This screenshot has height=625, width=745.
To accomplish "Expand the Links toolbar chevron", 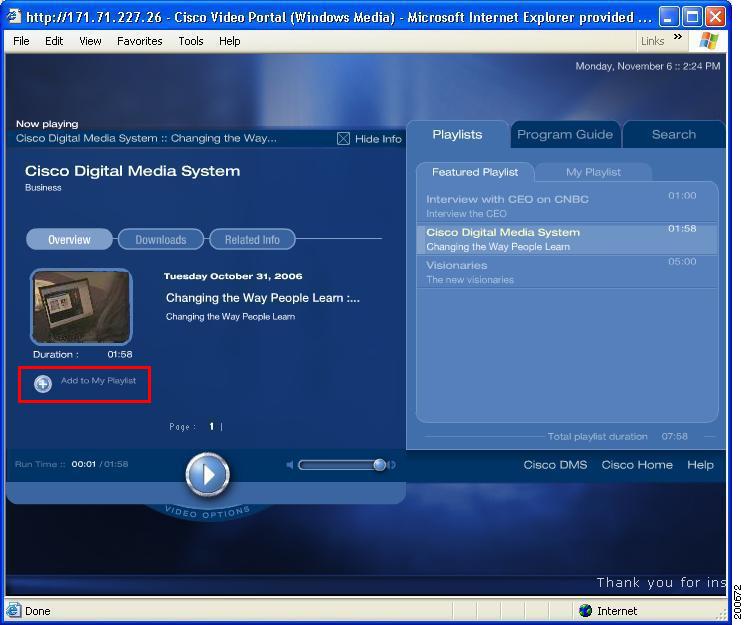I will 678,37.
